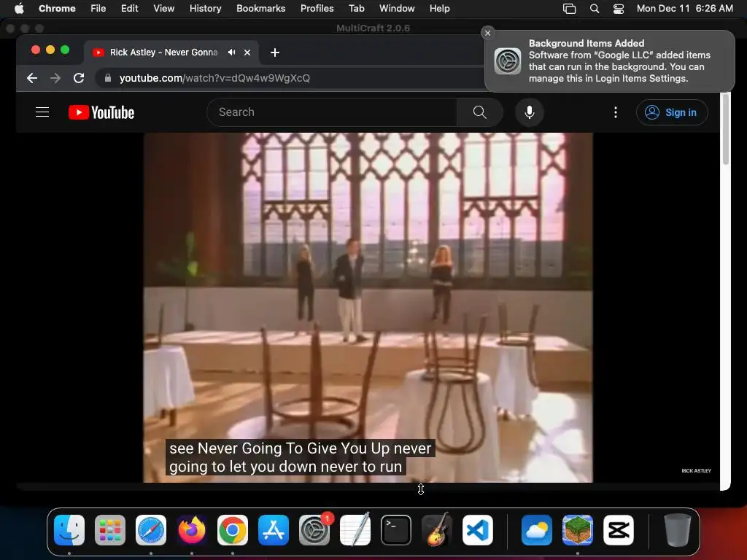Launch Visual Studio Code from the Dock

click(477, 530)
